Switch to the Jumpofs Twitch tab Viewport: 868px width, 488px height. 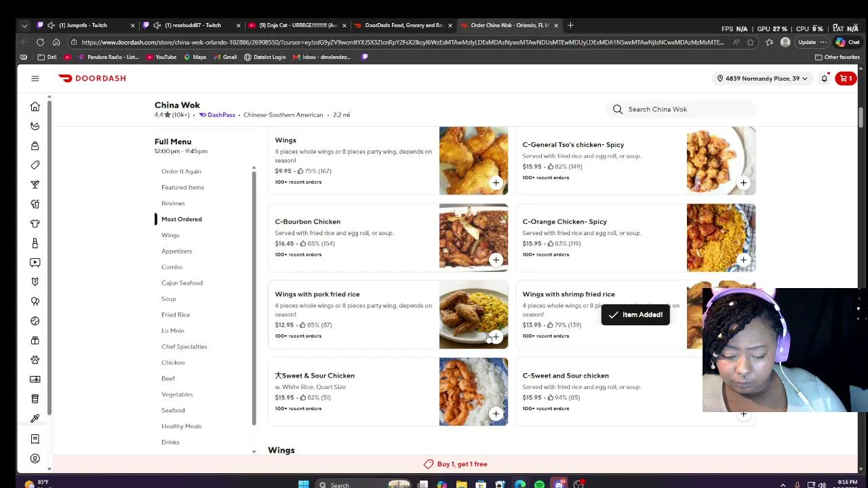point(85,26)
